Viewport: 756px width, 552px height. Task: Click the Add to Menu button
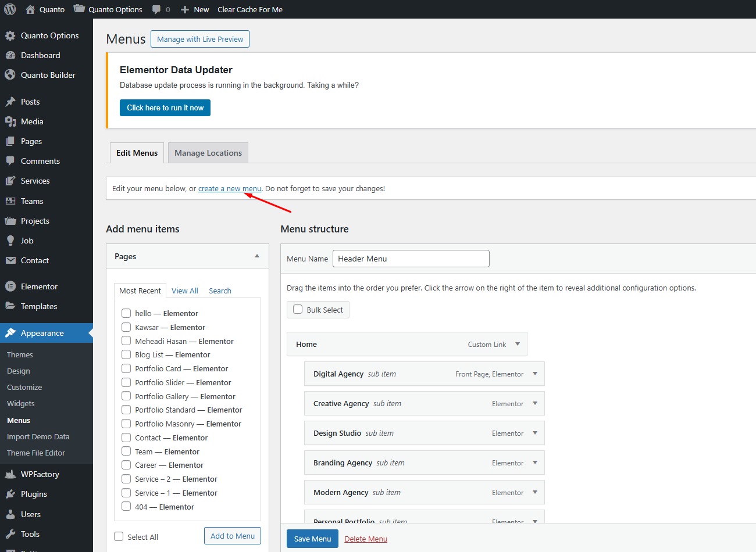233,536
